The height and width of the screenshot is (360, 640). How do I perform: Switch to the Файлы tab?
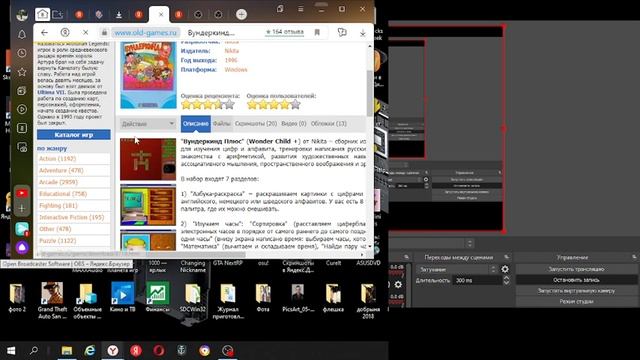pos(222,124)
